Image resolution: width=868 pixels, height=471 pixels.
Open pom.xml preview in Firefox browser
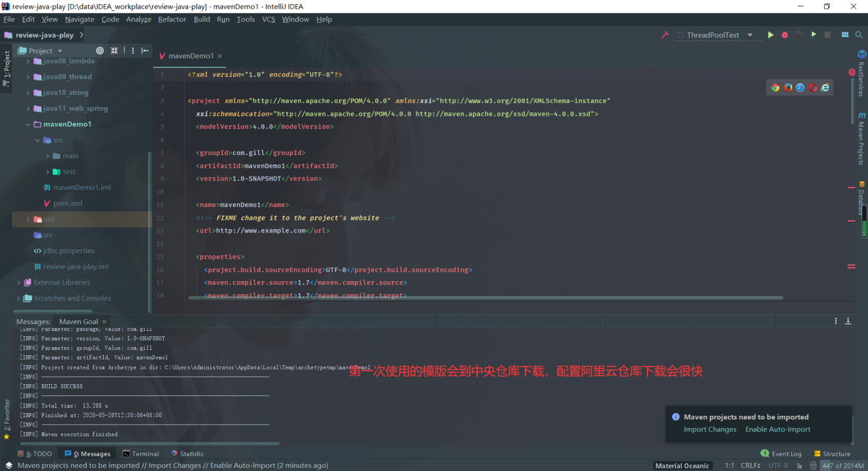[x=788, y=87]
